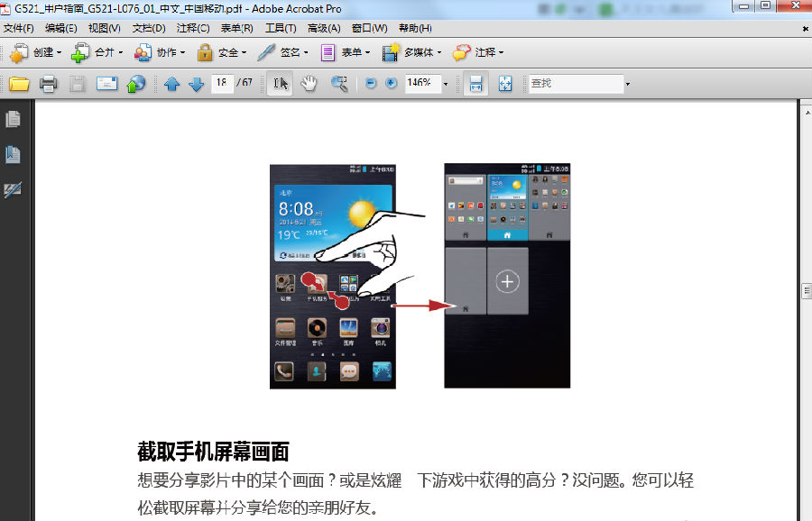
Task: Open the Pages navigation panel icon
Action: 13,117
